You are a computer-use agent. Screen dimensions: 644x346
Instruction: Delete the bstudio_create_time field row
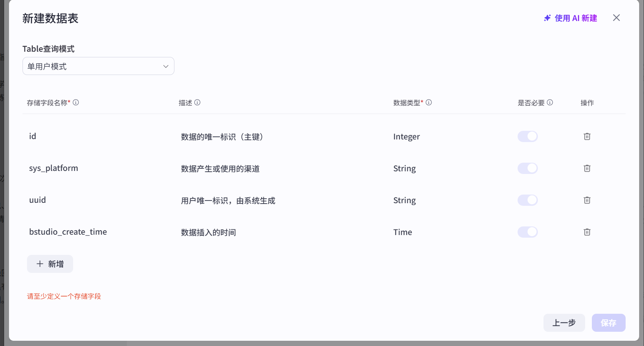coord(587,232)
